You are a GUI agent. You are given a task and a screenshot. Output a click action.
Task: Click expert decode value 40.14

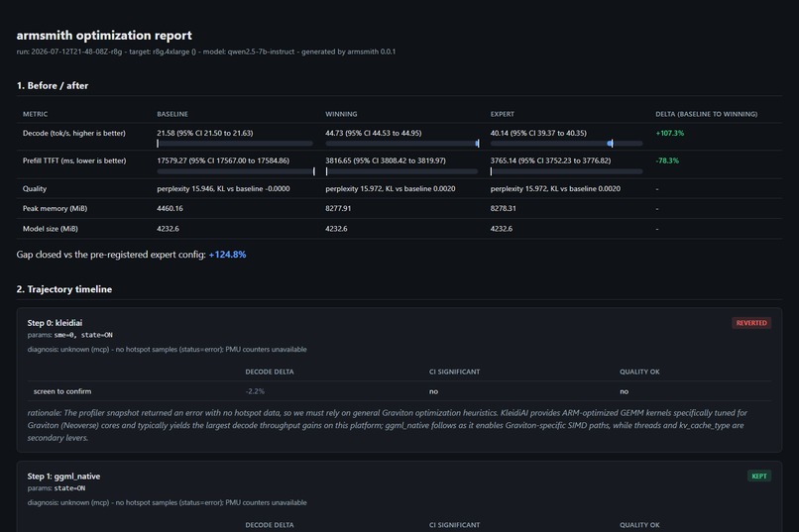pos(538,133)
